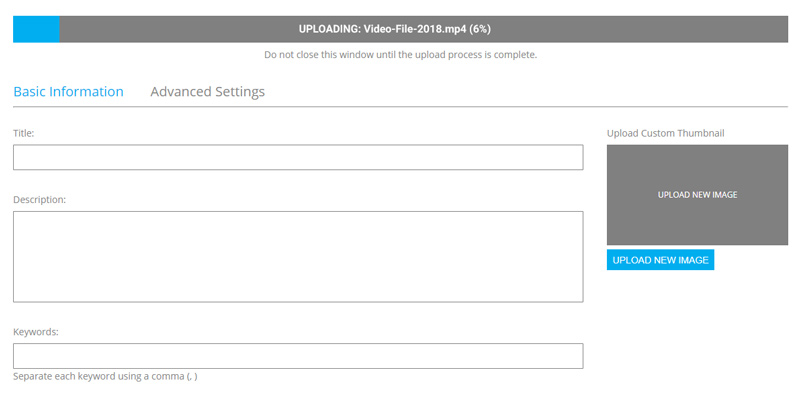Viewport: 800px width, 398px height.
Task: Click the gray unfilled part of progress bar
Action: pyautogui.click(x=423, y=29)
